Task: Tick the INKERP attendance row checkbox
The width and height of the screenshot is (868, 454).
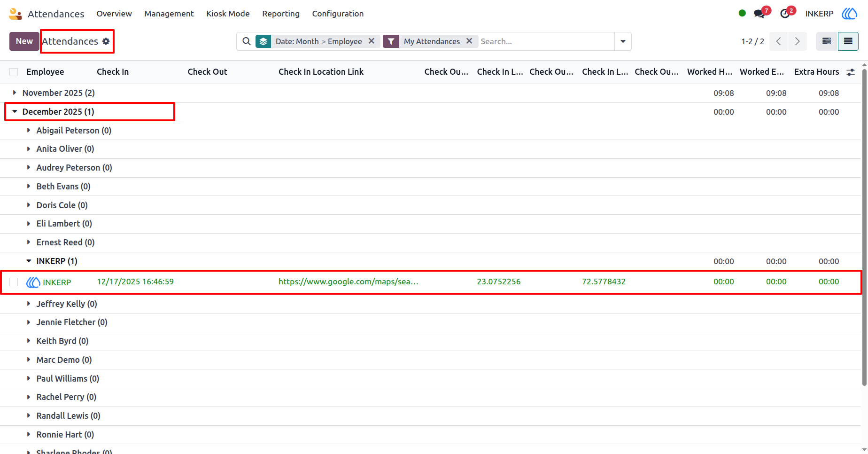Action: click(14, 282)
